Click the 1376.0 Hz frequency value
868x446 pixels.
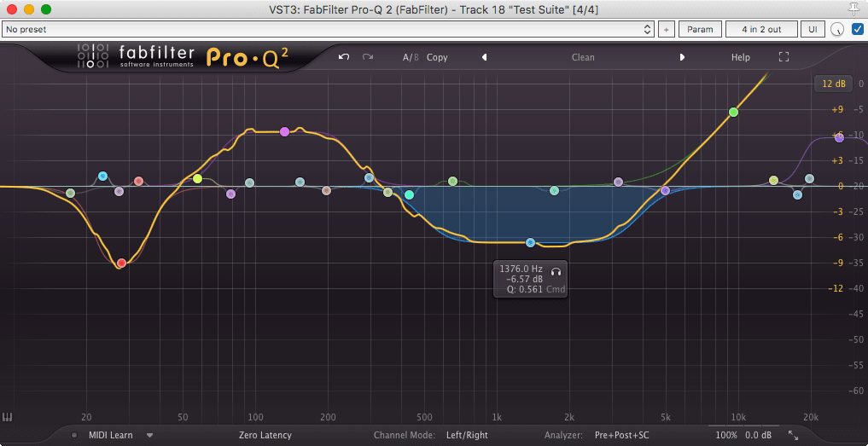click(521, 269)
